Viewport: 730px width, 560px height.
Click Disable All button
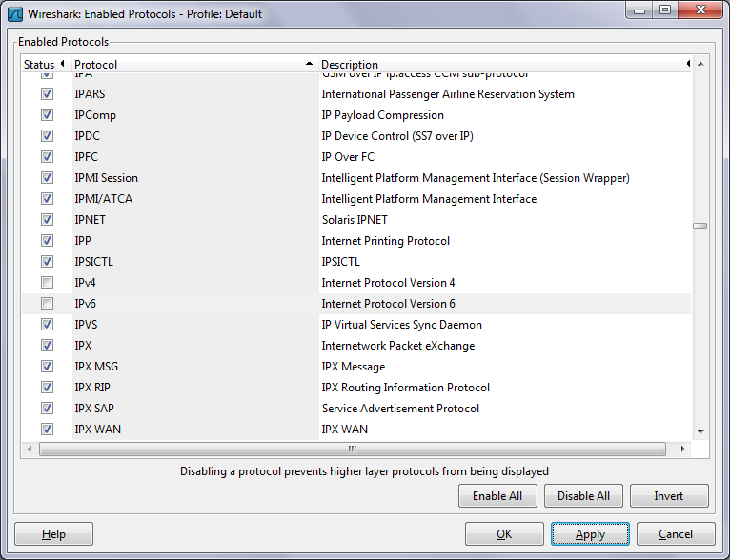pos(583,496)
